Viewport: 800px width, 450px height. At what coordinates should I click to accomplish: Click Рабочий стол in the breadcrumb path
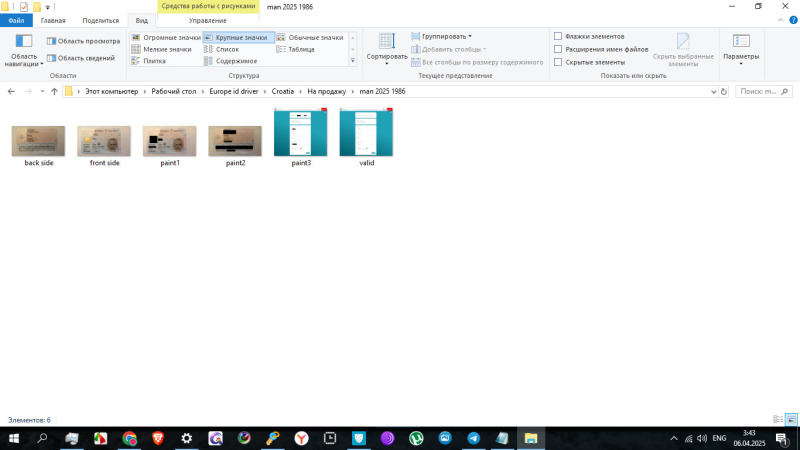tap(172, 91)
